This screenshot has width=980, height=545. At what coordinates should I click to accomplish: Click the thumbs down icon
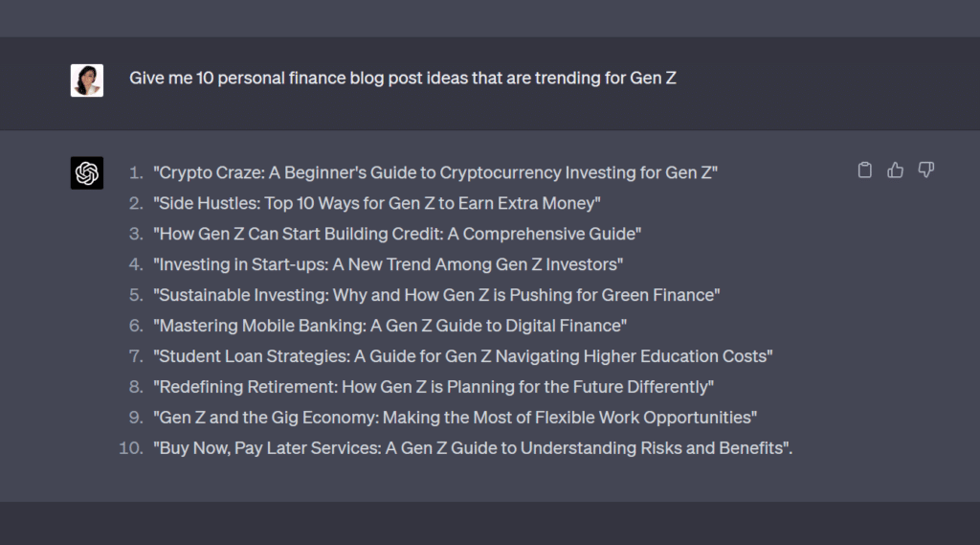click(925, 170)
